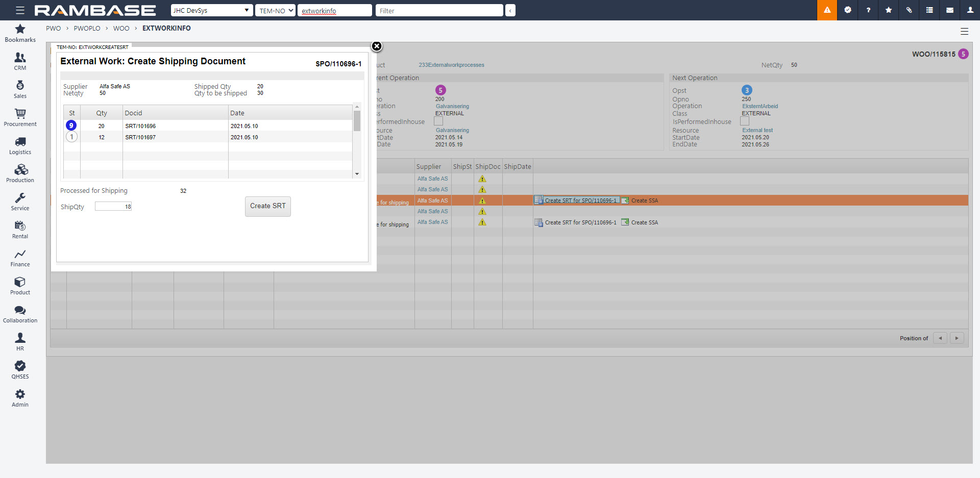Open the TEM-NO language dropdown
Screen dimensions: 980x478
[276, 10]
